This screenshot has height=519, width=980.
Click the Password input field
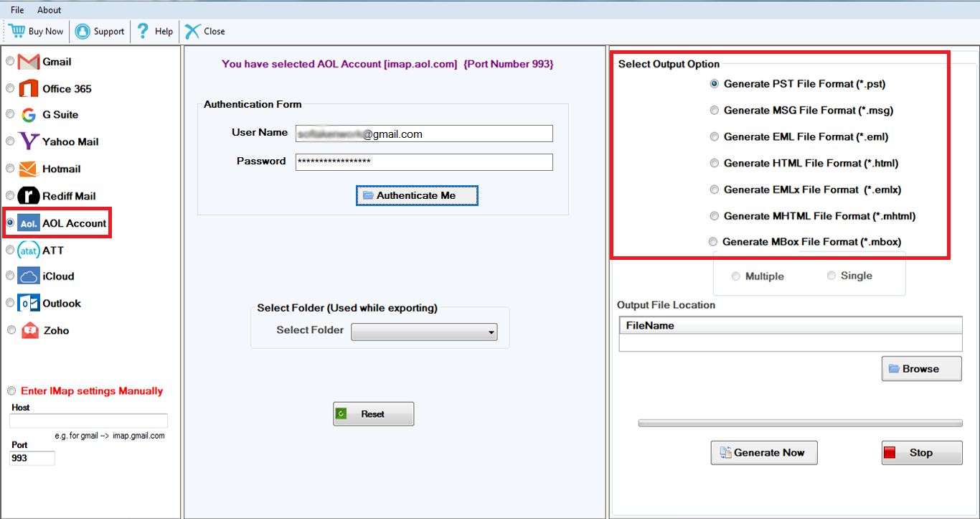point(424,162)
